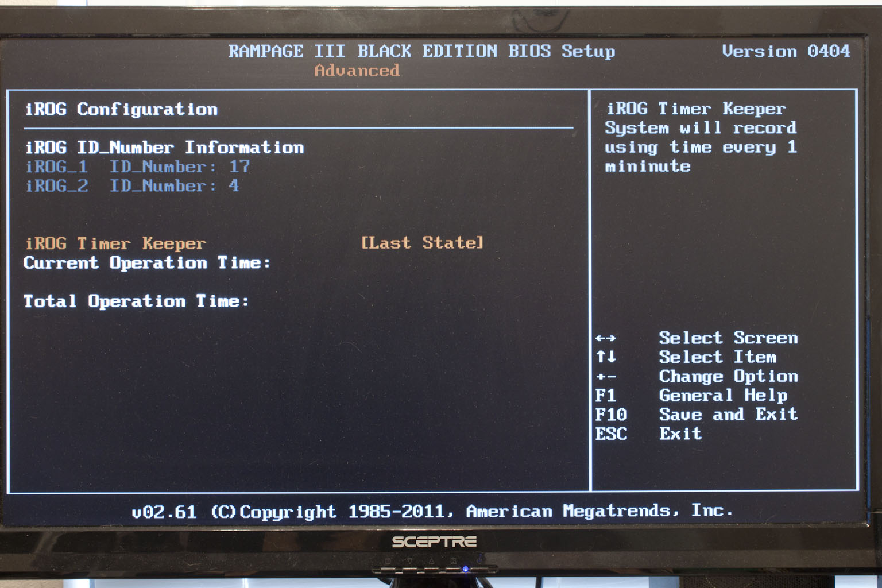Viewport: 882px width, 588px height.
Task: Click the ESC key legend
Action: [611, 434]
